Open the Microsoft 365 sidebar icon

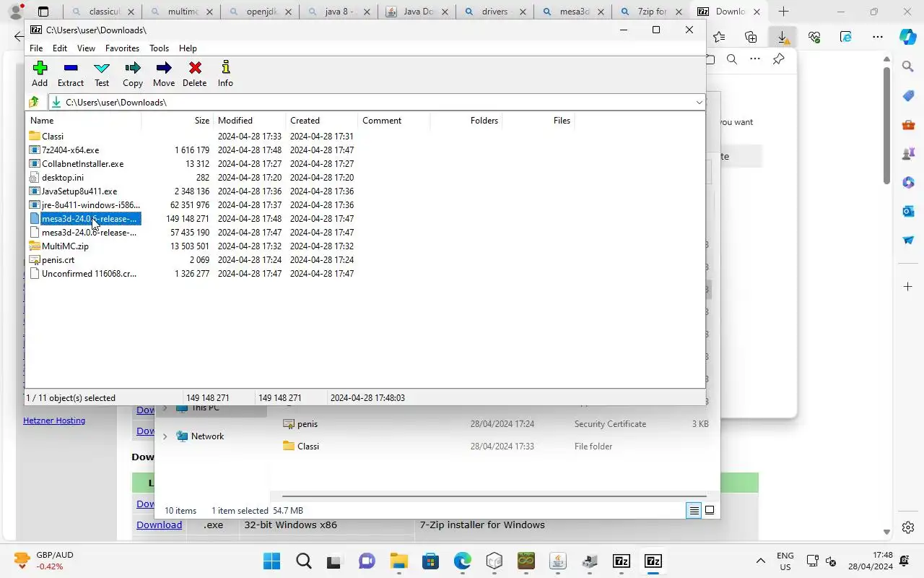[x=908, y=183]
